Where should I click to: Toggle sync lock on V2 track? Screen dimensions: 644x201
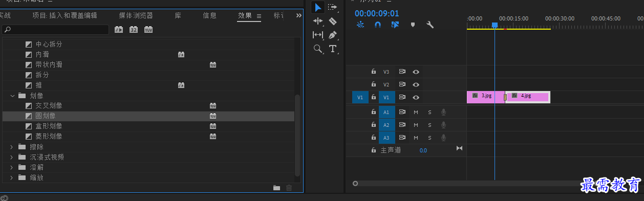pyautogui.click(x=402, y=84)
